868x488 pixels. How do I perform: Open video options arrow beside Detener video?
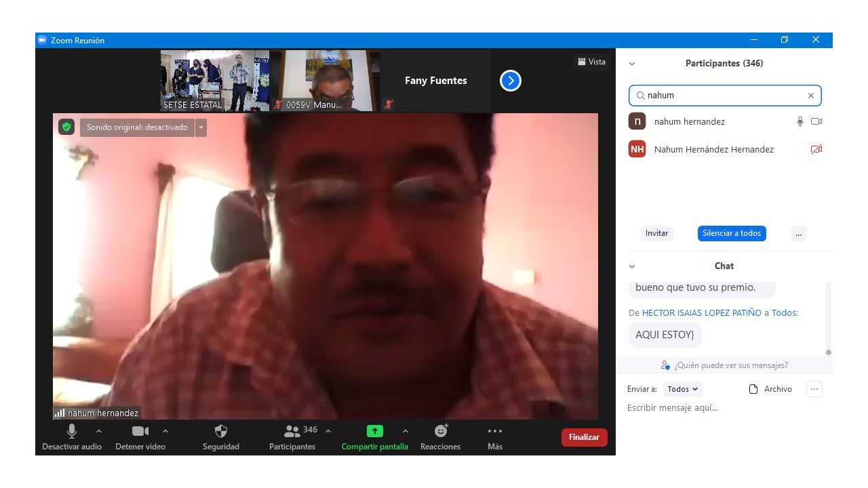pyautogui.click(x=165, y=431)
